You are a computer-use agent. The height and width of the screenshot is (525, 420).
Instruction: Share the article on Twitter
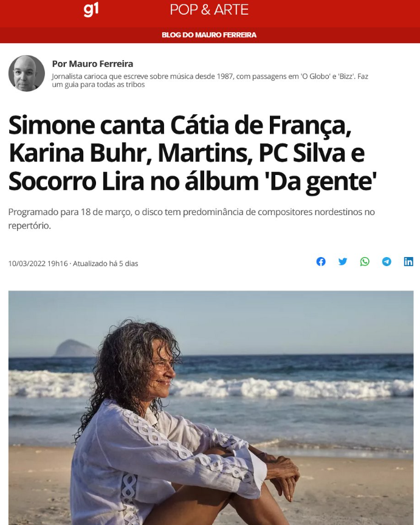point(343,261)
